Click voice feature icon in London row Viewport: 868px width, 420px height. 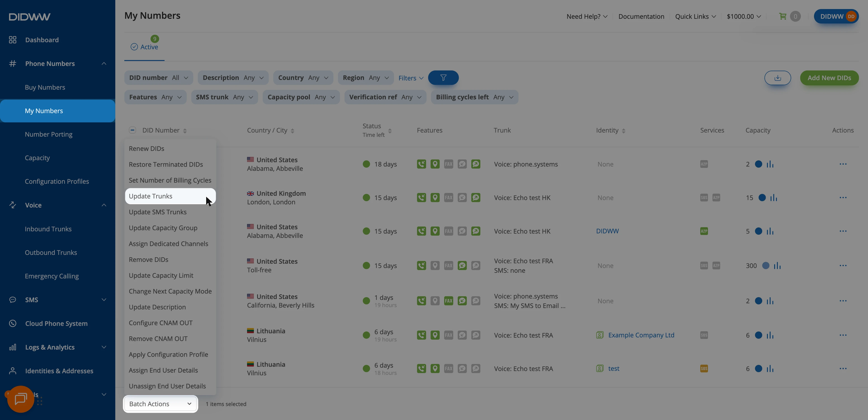coord(421,198)
